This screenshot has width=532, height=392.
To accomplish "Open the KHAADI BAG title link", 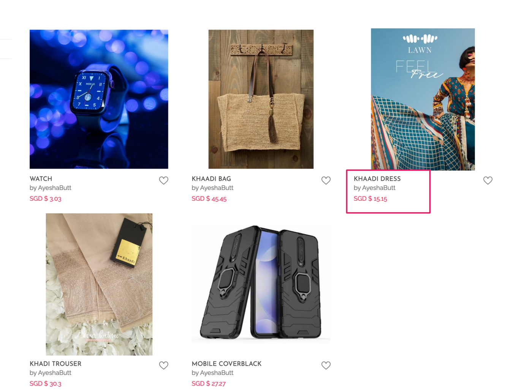I will click(x=211, y=179).
